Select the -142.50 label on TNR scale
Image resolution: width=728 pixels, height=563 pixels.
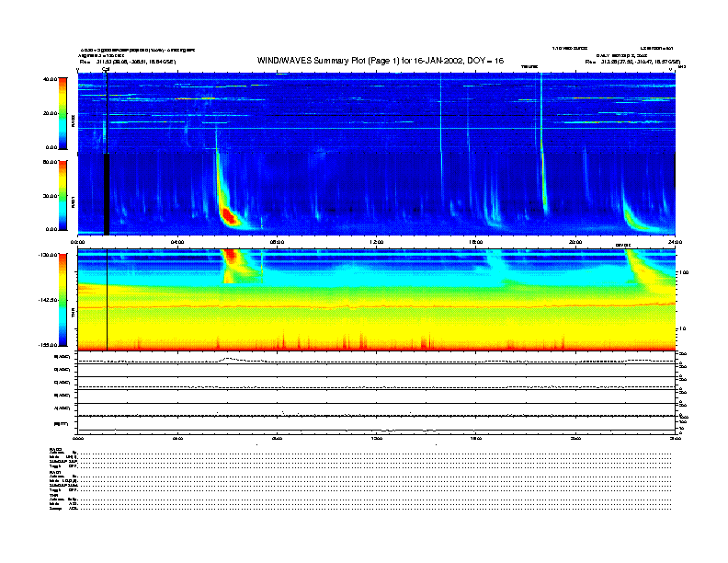(48, 300)
